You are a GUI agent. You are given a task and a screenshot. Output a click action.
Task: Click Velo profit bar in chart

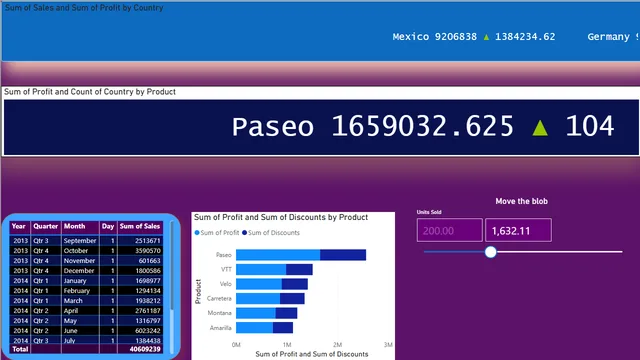tap(259, 284)
